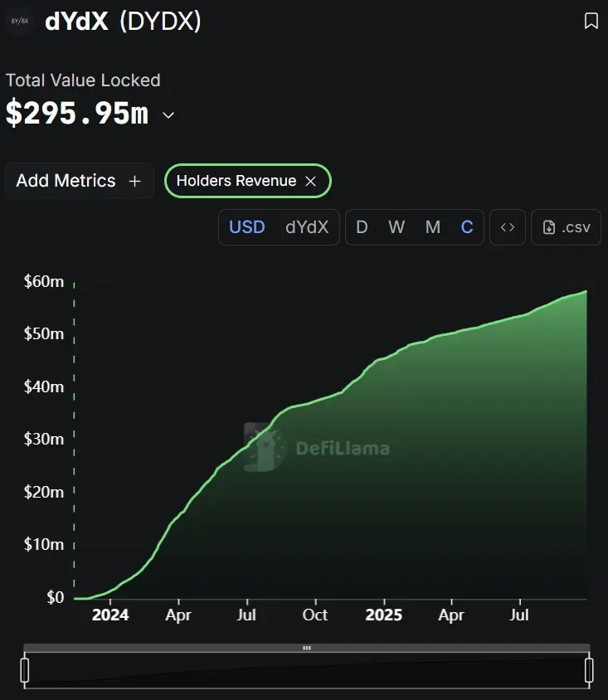The image size is (608, 700).
Task: Click the $295.95m TVL value
Action: 77,114
